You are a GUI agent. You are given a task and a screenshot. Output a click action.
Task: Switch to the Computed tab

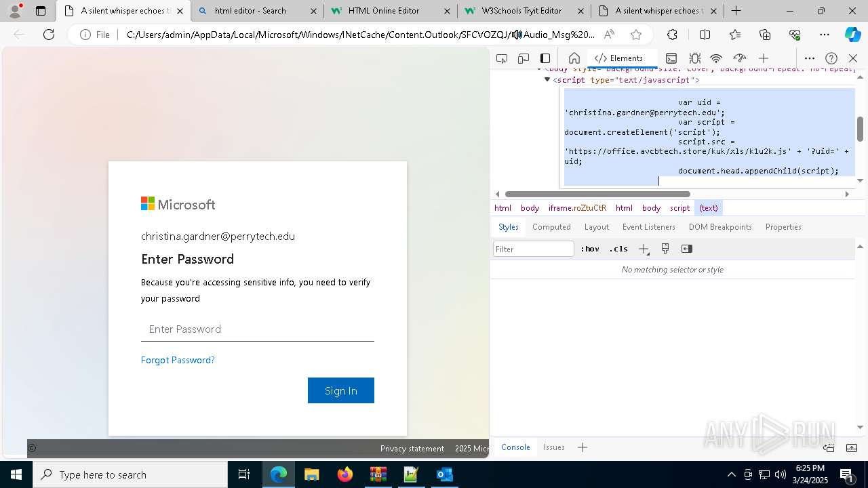(551, 227)
